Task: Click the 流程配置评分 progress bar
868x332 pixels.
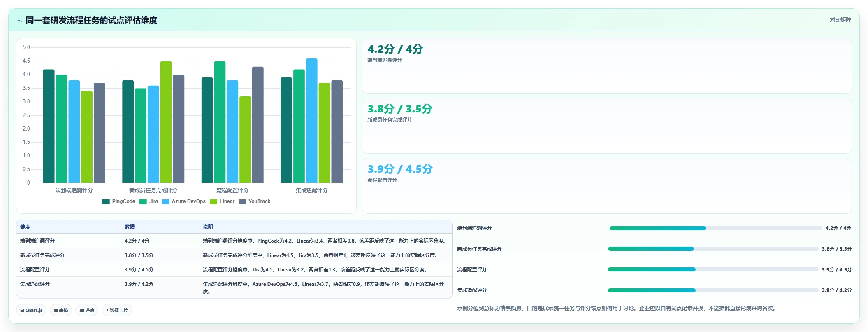Action: click(x=713, y=269)
